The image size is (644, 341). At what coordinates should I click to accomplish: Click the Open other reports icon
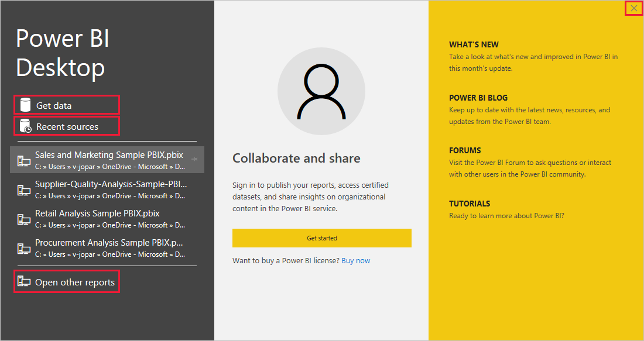[23, 282]
